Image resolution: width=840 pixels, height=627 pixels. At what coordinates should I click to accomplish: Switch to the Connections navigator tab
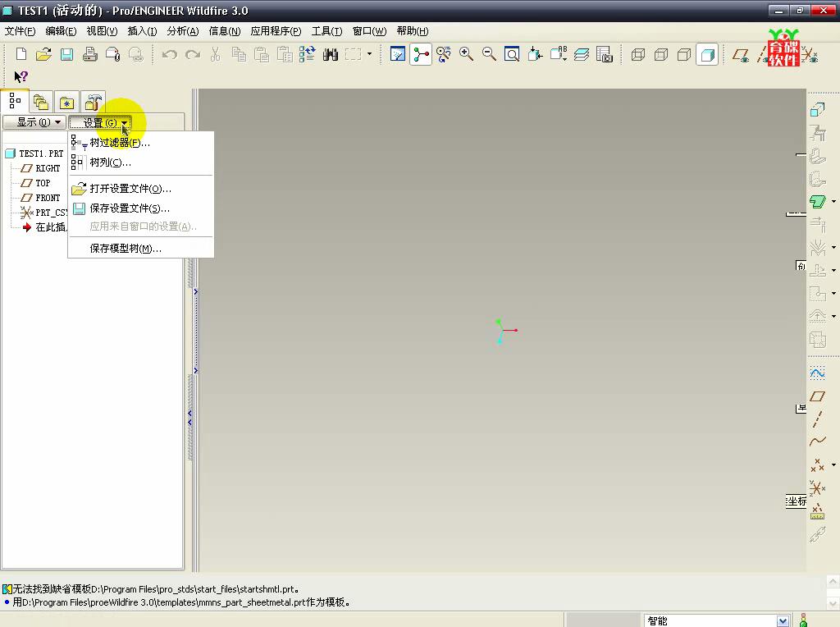pyautogui.click(x=93, y=102)
